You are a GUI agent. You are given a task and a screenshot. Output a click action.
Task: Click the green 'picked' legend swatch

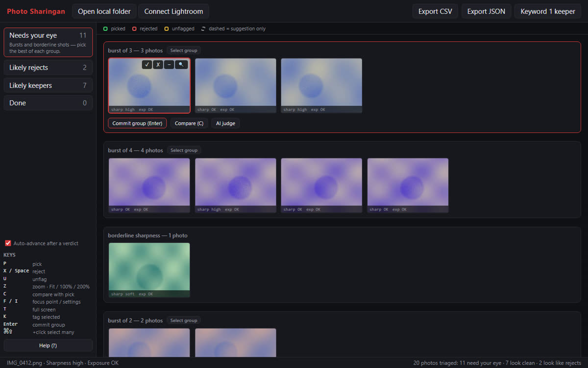(105, 29)
